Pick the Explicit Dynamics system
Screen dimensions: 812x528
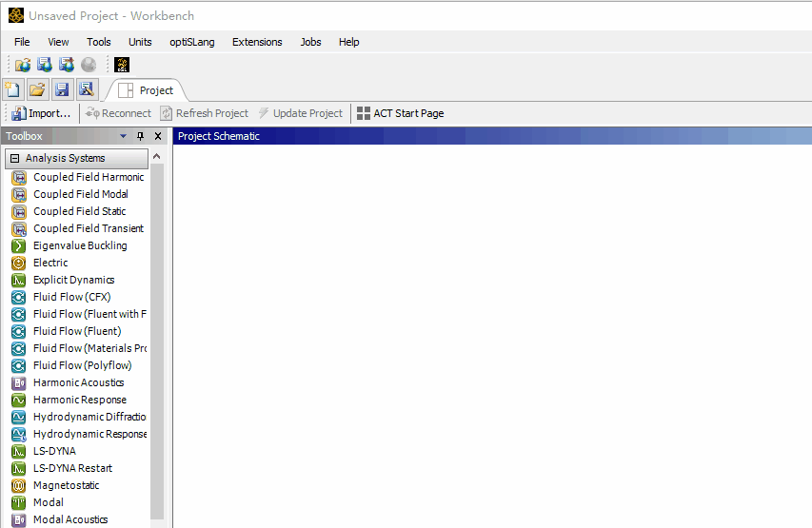pos(73,280)
